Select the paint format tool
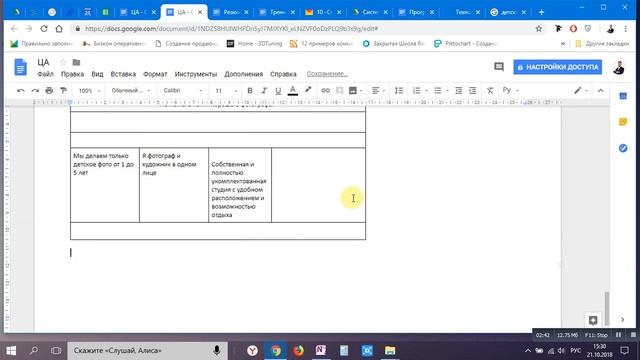This screenshot has height=360, width=640. tap(63, 91)
